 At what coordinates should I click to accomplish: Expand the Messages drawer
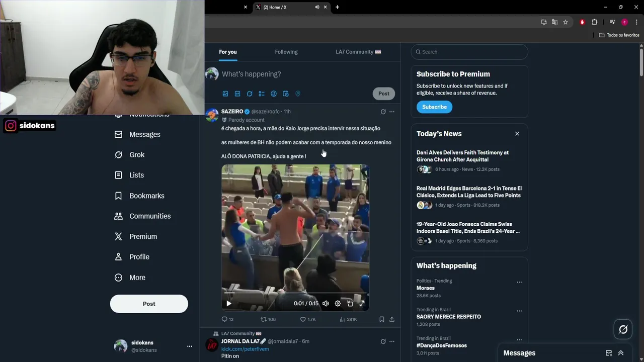click(x=621, y=353)
